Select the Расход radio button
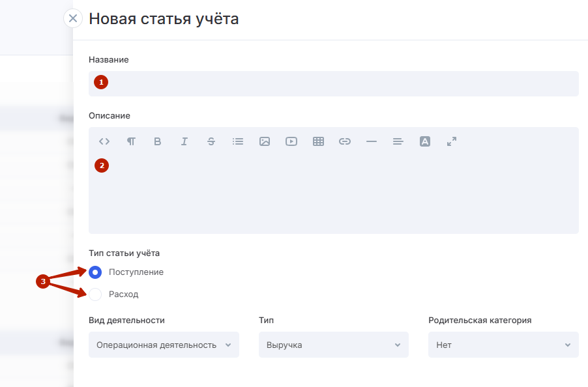 point(95,294)
